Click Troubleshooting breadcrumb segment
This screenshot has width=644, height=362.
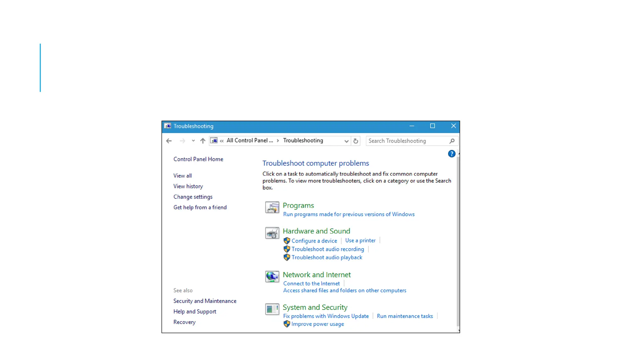tap(303, 140)
